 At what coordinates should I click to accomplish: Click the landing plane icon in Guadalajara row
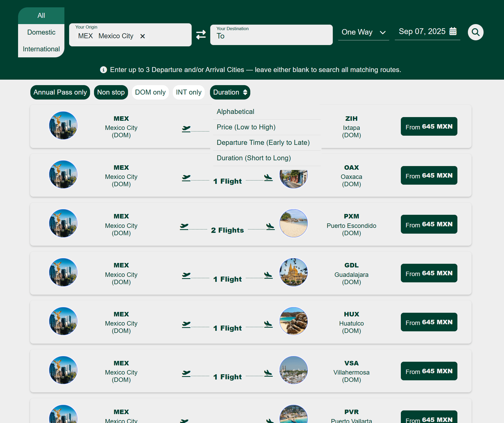pos(268,275)
